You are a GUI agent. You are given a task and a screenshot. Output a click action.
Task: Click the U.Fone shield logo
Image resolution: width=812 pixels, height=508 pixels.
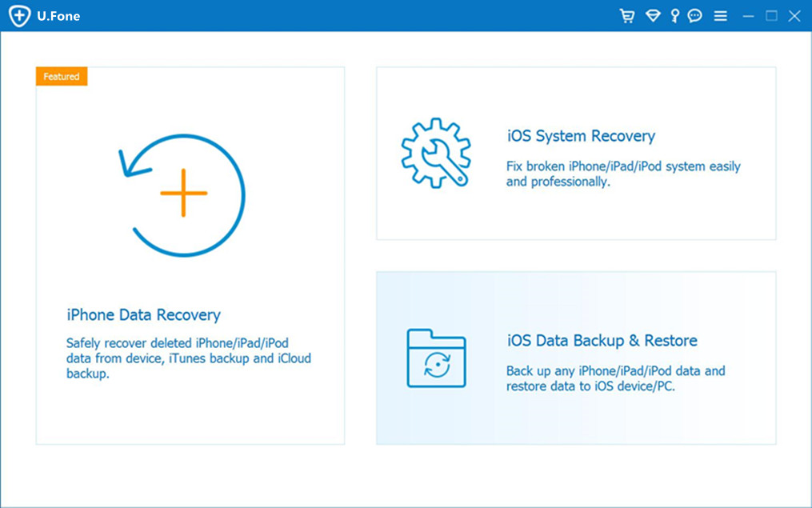(20, 15)
